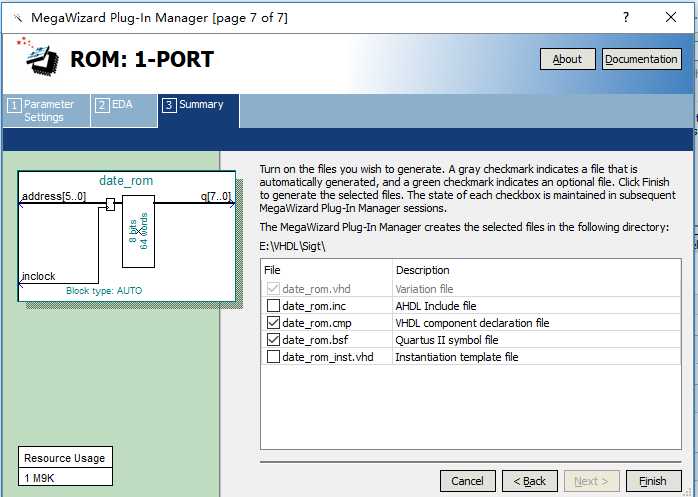Viewport: 698px width, 497px height.
Task: Click VHDL component declaration file description
Action: pyautogui.click(x=472, y=323)
